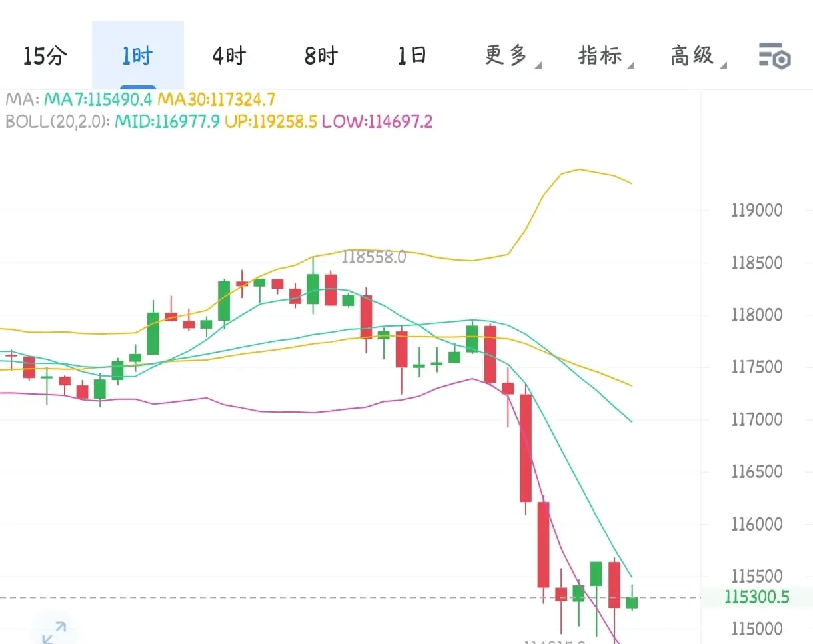This screenshot has height=644, width=813.
Task: Switch to the 1日 timeframe tab
Action: 412,56
